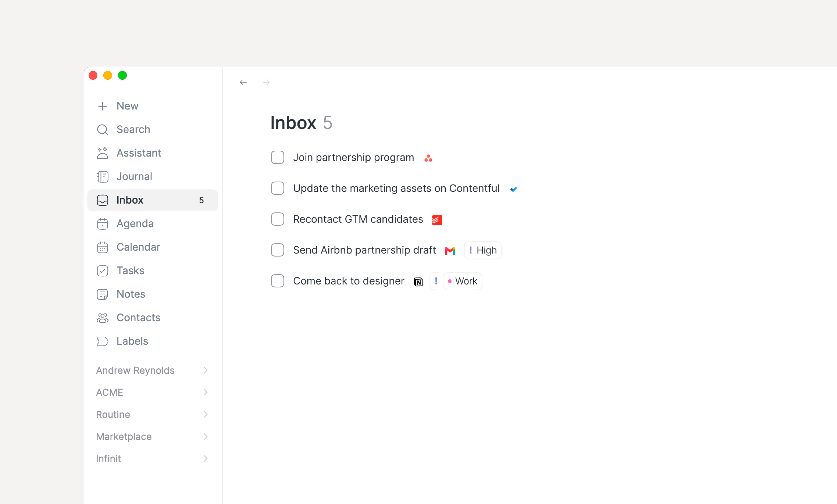Click the Andrew Reynolds workspace label
Viewport: 837px width, 504px height.
[135, 370]
